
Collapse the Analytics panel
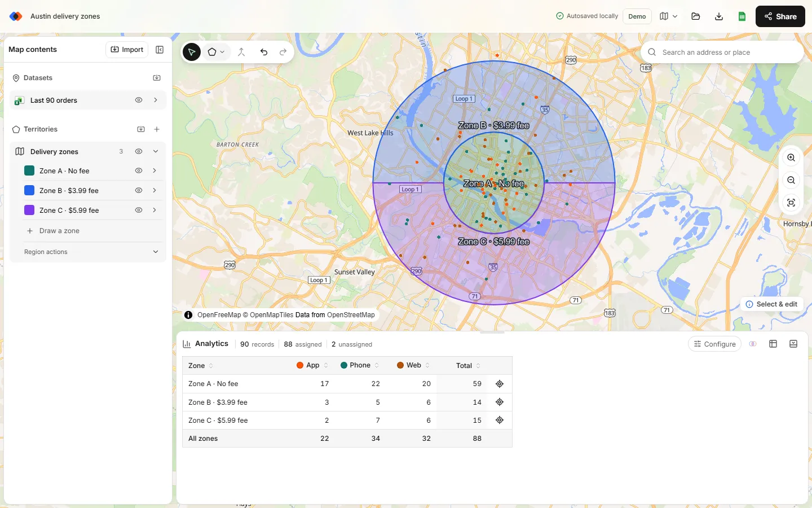(x=793, y=344)
